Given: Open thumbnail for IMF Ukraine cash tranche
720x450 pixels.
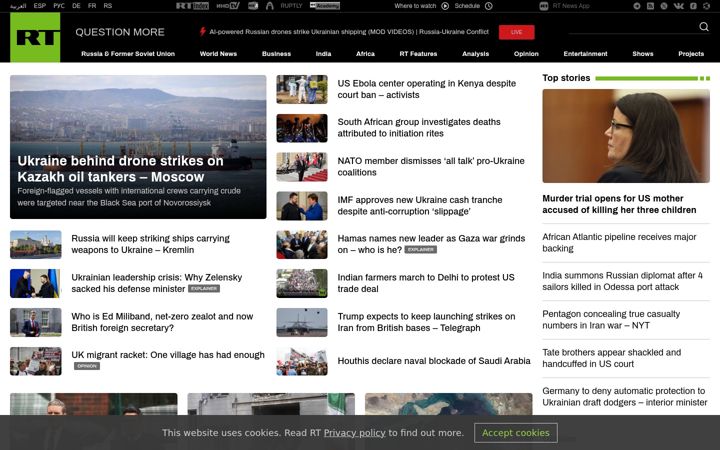Looking at the screenshot, I should 302,206.
